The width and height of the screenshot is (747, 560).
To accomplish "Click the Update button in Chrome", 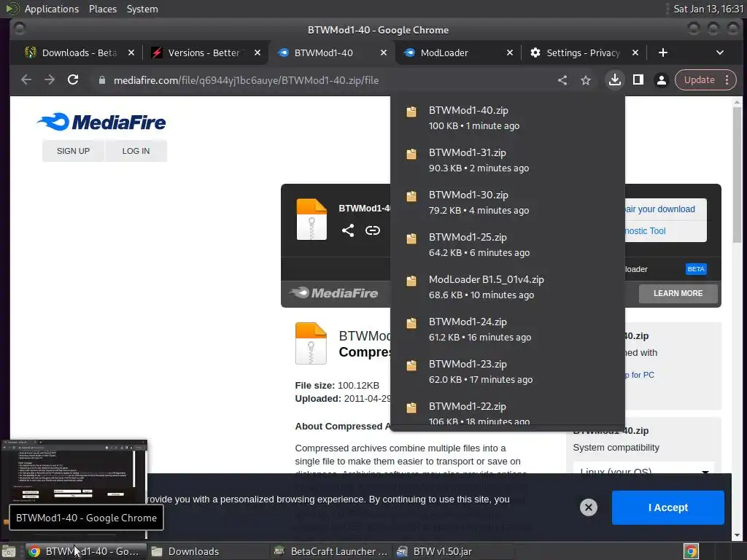I will click(699, 80).
